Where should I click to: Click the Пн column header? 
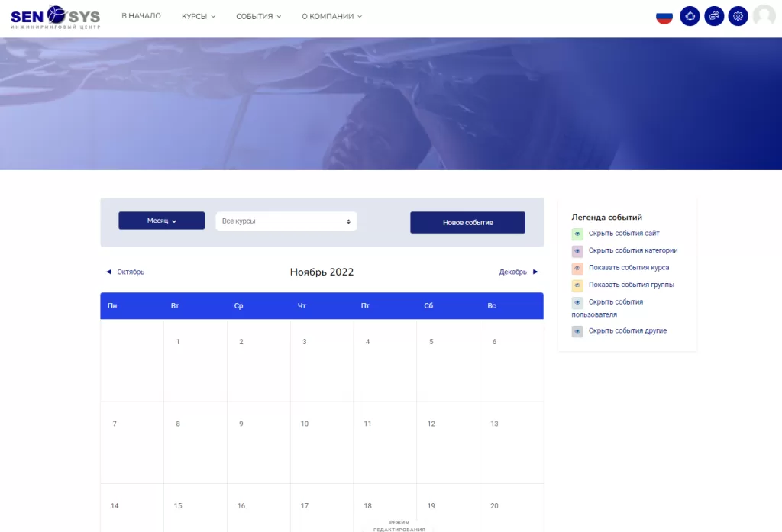[x=112, y=305]
